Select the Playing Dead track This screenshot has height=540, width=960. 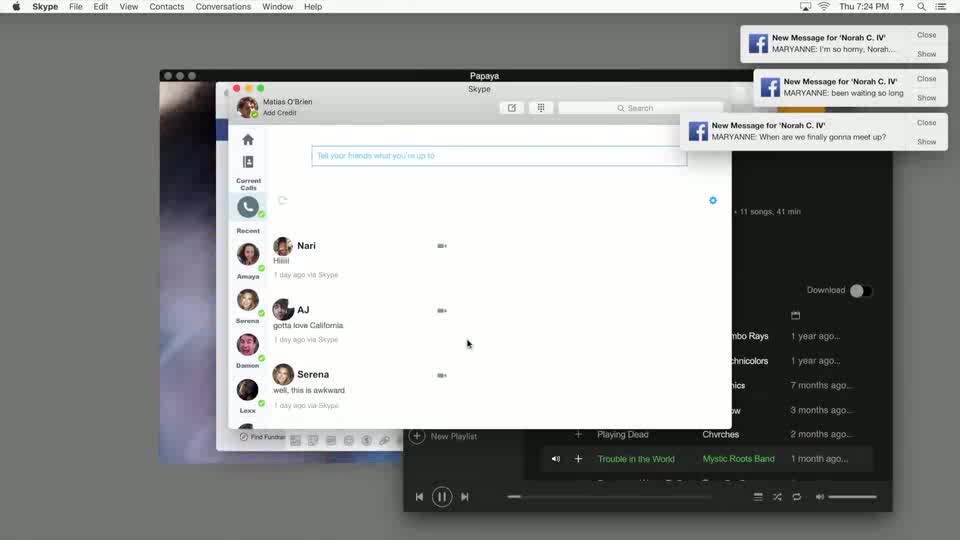click(623, 435)
